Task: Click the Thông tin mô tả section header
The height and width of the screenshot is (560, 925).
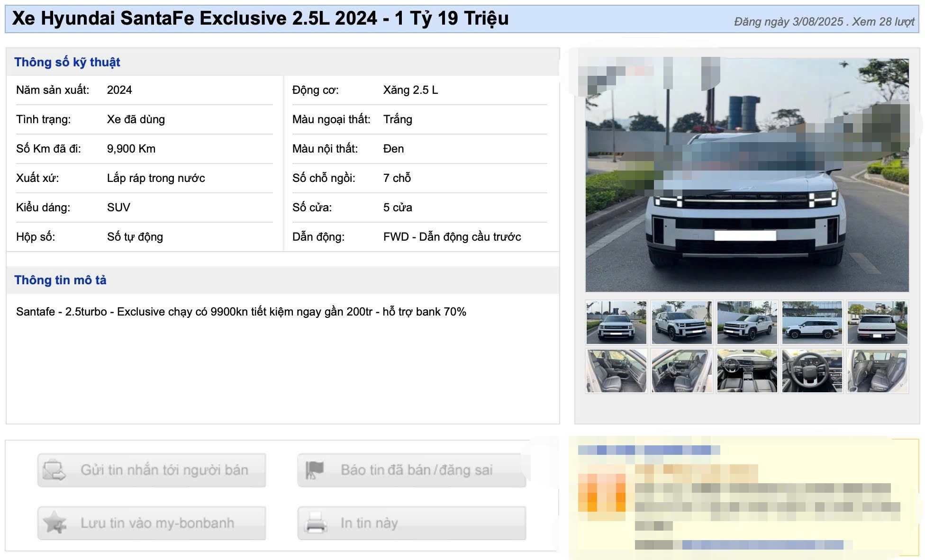Action: coord(60,280)
